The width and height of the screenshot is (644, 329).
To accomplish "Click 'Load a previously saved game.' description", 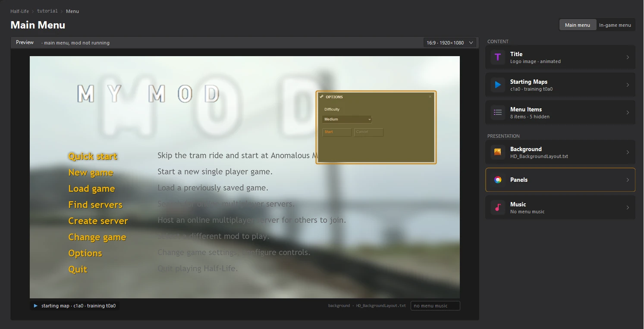I will click(x=213, y=188).
